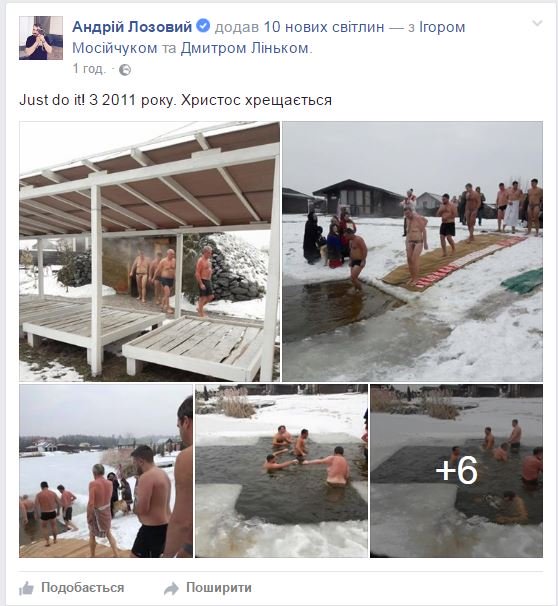Open the post options dropdown chevron
The width and height of the screenshot is (558, 606).
click(x=537, y=24)
